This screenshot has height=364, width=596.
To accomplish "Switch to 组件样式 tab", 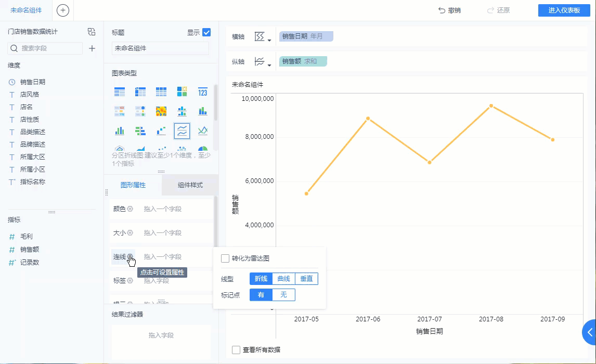I will tap(190, 185).
